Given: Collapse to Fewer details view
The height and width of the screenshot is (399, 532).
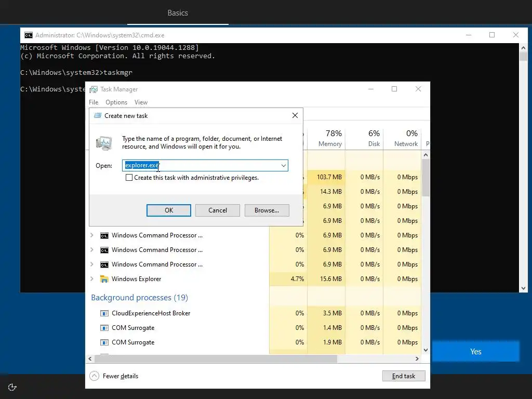Looking at the screenshot, I should point(114,376).
